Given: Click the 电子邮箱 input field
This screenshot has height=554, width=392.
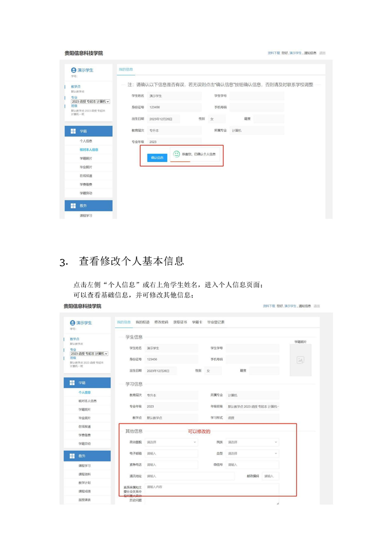Looking at the screenshot, I should (x=172, y=453).
